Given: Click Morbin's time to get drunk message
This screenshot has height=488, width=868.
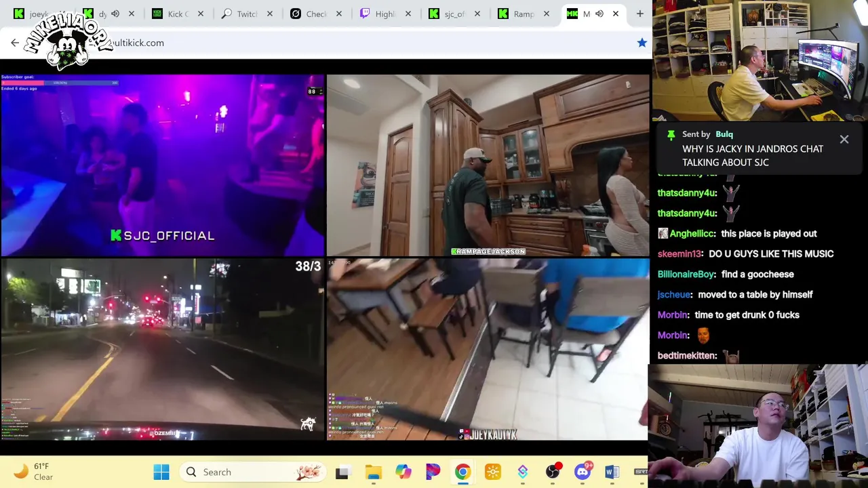Looking at the screenshot, I should pyautogui.click(x=747, y=314).
